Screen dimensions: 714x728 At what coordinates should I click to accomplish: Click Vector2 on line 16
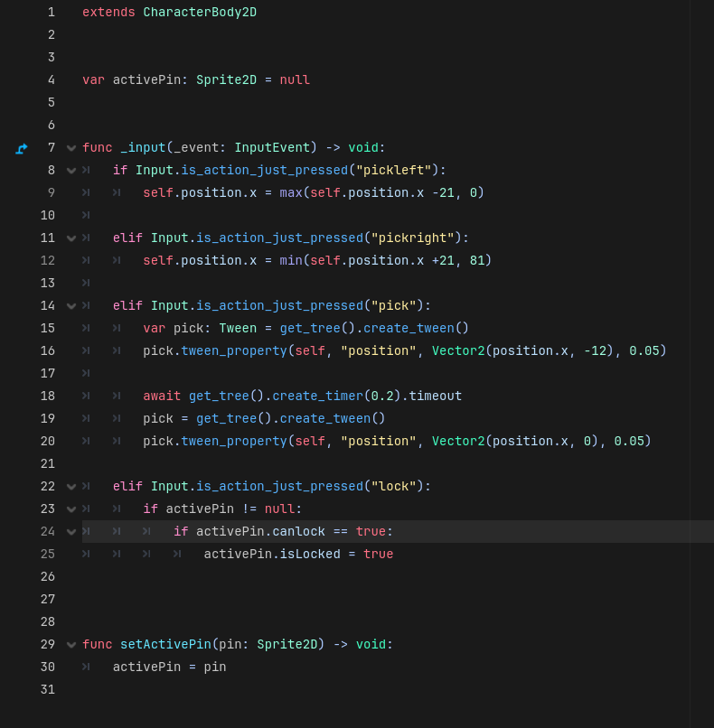pyautogui.click(x=458, y=351)
